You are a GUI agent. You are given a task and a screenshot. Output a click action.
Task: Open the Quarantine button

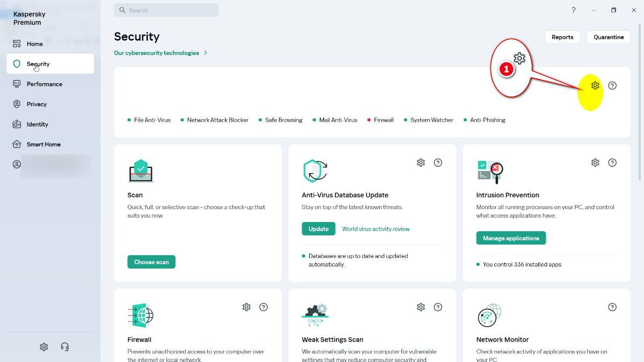click(609, 37)
